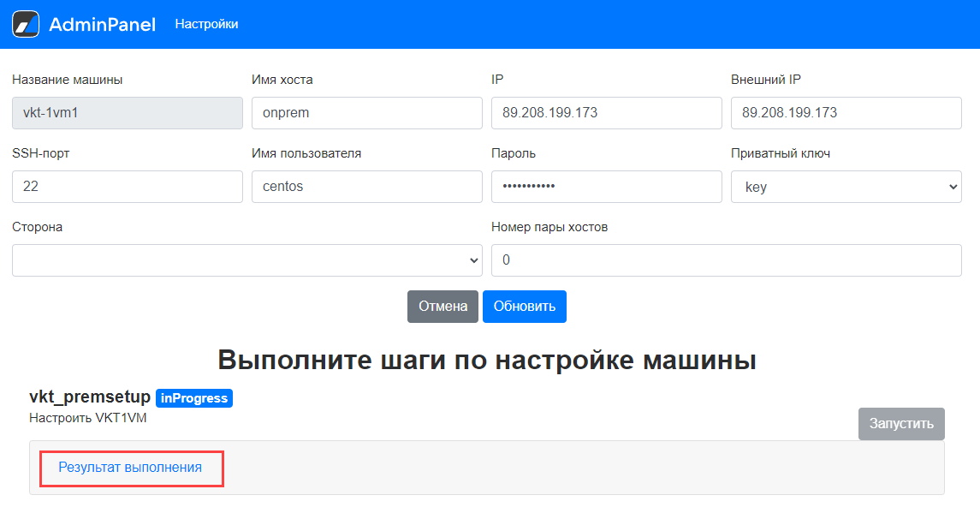Click the AdminPanel logo icon
980x525 pixels.
pyautogui.click(x=26, y=24)
